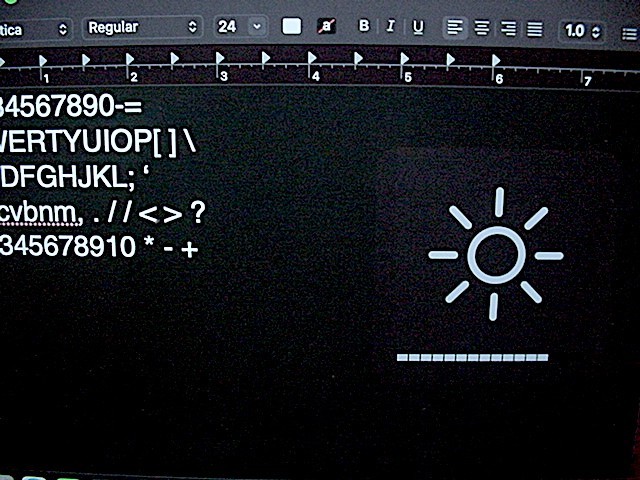Viewport: 640px width, 480px height.
Task: Toggle Underline text formatting
Action: pos(418,27)
